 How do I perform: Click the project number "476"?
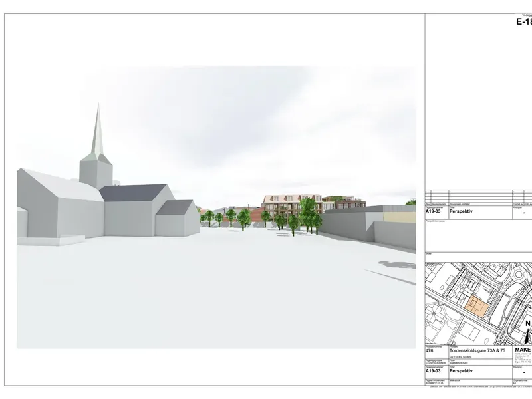tap(429, 351)
